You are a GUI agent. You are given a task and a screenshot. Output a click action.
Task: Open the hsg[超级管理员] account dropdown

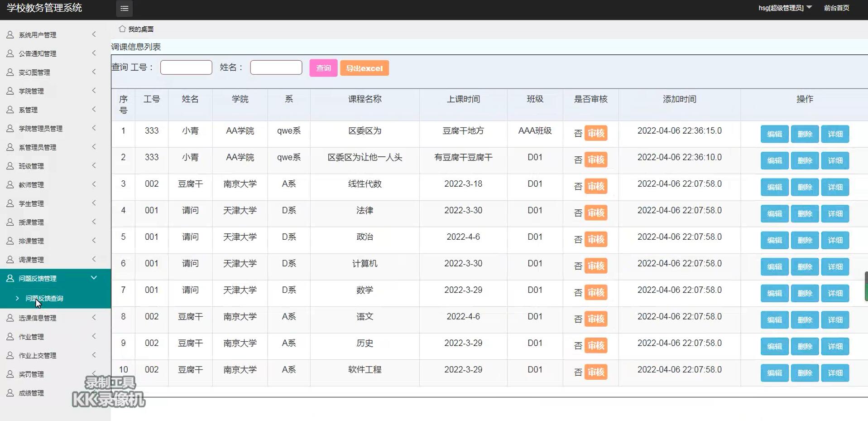[x=785, y=8]
